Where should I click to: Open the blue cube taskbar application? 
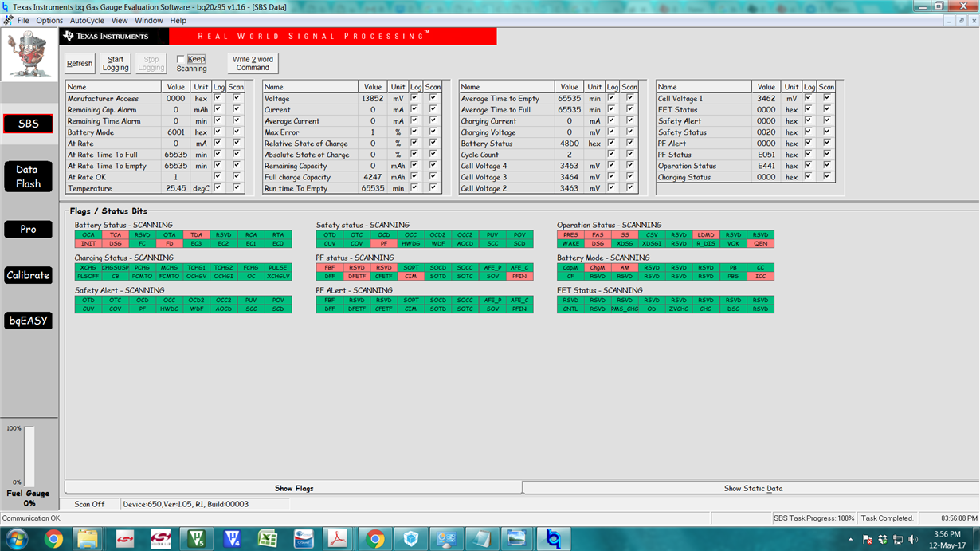click(x=410, y=540)
